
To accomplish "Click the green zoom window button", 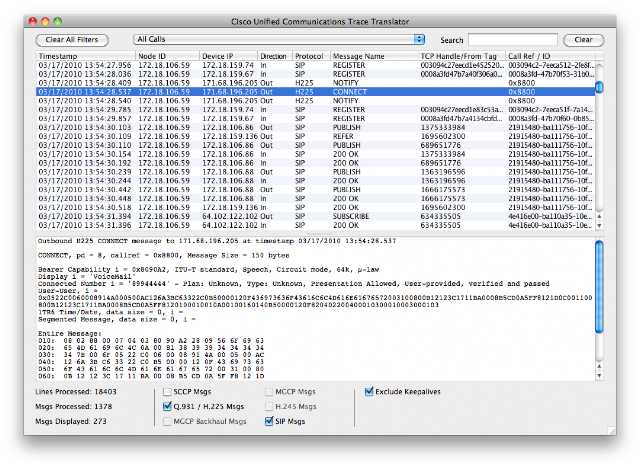I will point(58,22).
